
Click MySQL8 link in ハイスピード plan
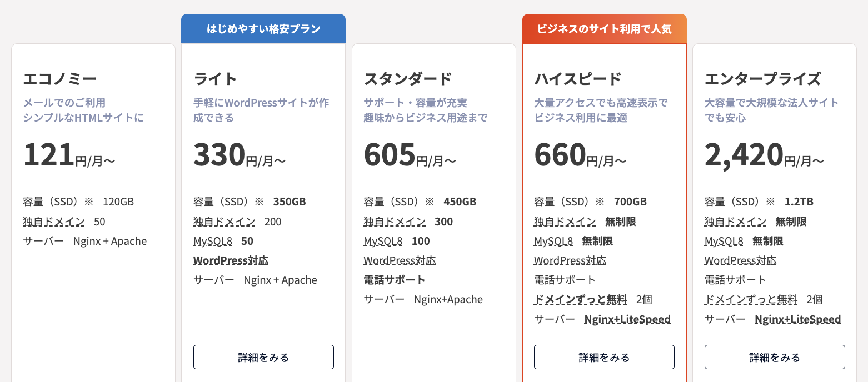point(553,242)
